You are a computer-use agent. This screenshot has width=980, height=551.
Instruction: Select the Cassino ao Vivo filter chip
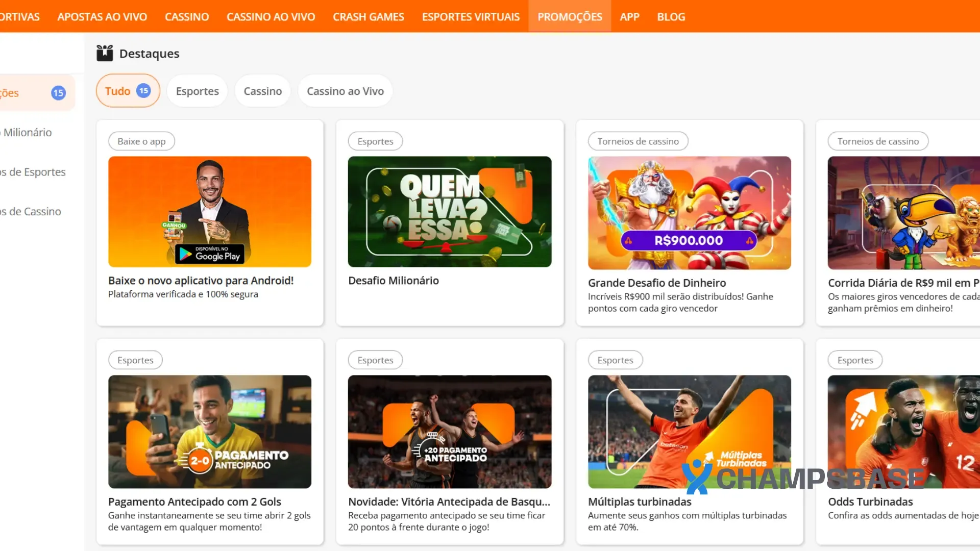(345, 90)
